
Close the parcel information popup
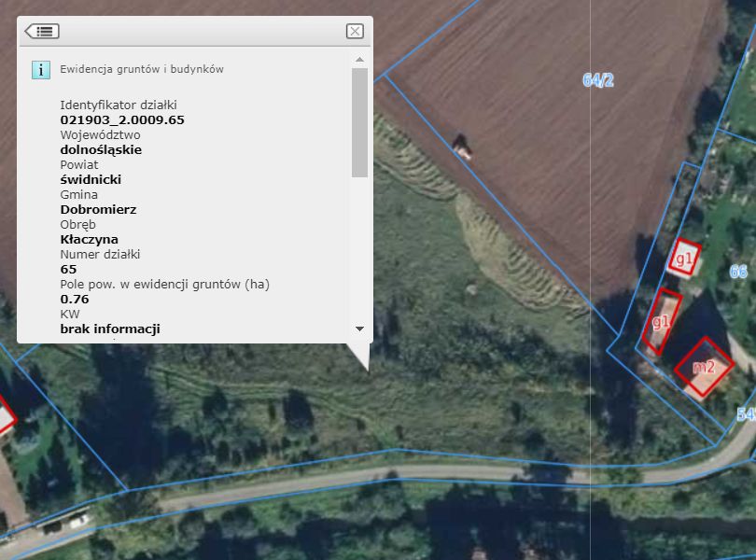[x=355, y=32]
